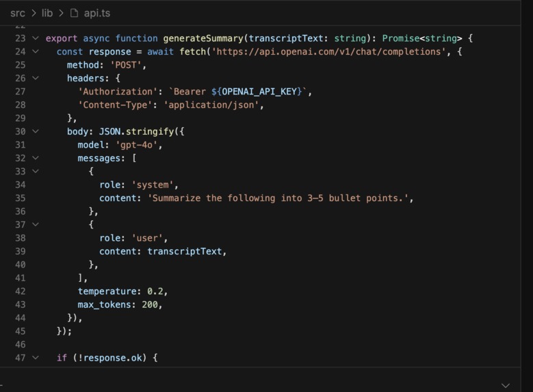
Task: Open the lib breadcrumb segment
Action: (47, 13)
